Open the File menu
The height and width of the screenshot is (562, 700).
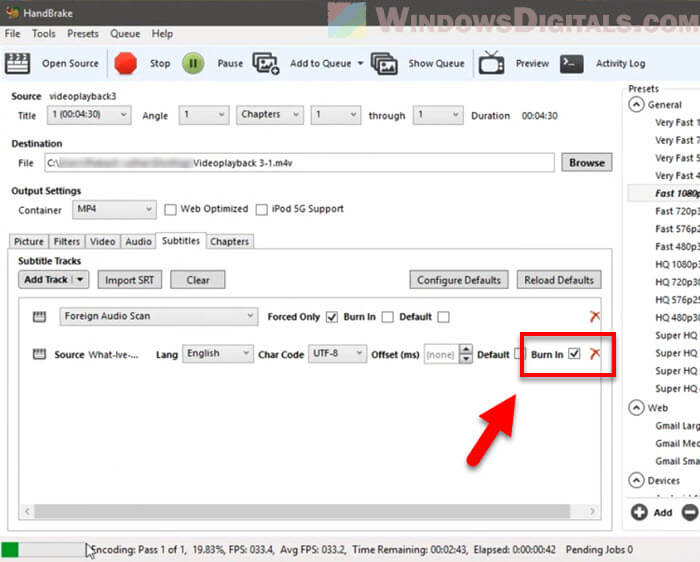tap(12, 34)
